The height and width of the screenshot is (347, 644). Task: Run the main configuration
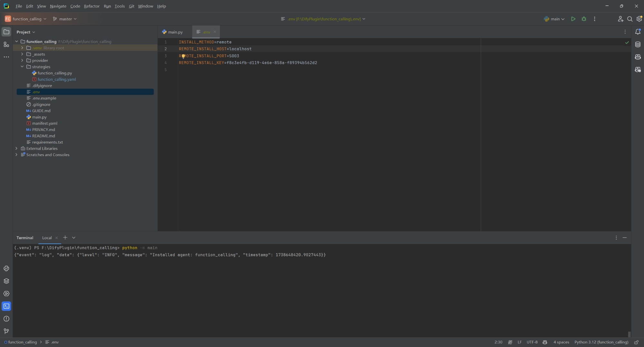click(x=573, y=19)
